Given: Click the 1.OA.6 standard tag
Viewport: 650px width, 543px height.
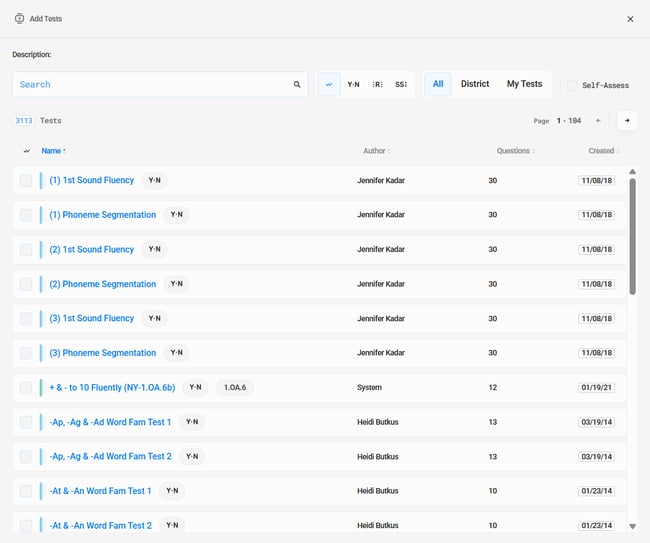Looking at the screenshot, I should (x=234, y=388).
